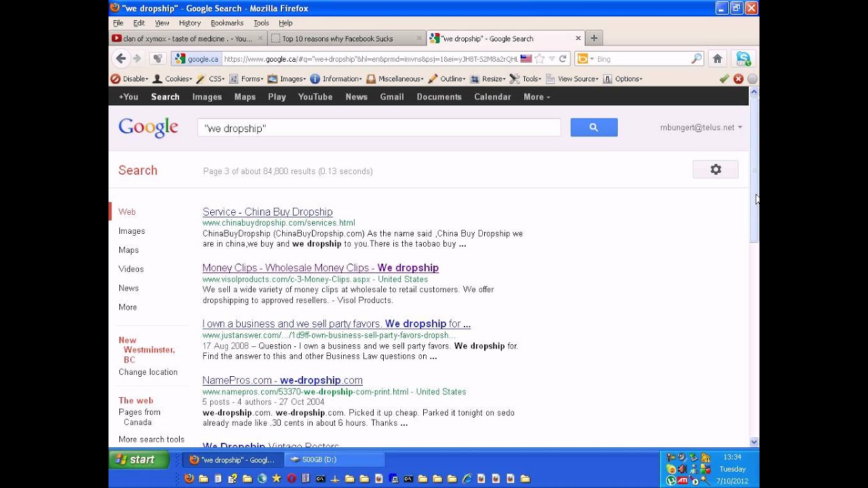The width and height of the screenshot is (868, 488).
Task: Click US flag icon in address bar
Action: [x=526, y=59]
